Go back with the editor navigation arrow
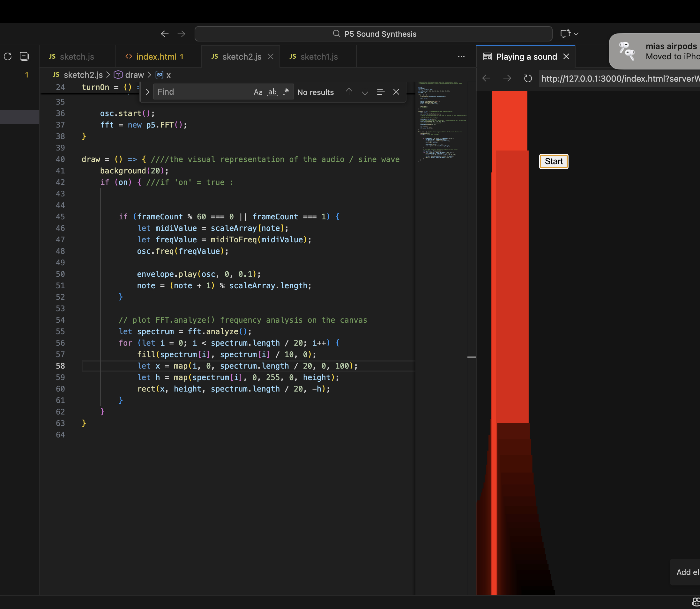The image size is (700, 609). click(x=165, y=34)
